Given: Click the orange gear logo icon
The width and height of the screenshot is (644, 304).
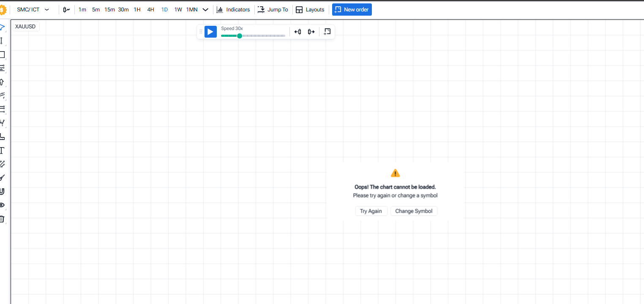Looking at the screenshot, I should pyautogui.click(x=3, y=9).
